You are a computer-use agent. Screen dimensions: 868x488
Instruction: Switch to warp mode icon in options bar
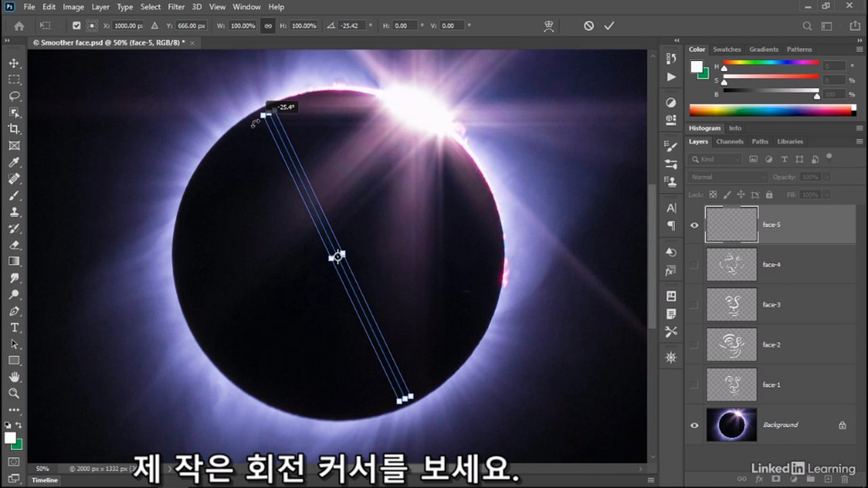(549, 26)
